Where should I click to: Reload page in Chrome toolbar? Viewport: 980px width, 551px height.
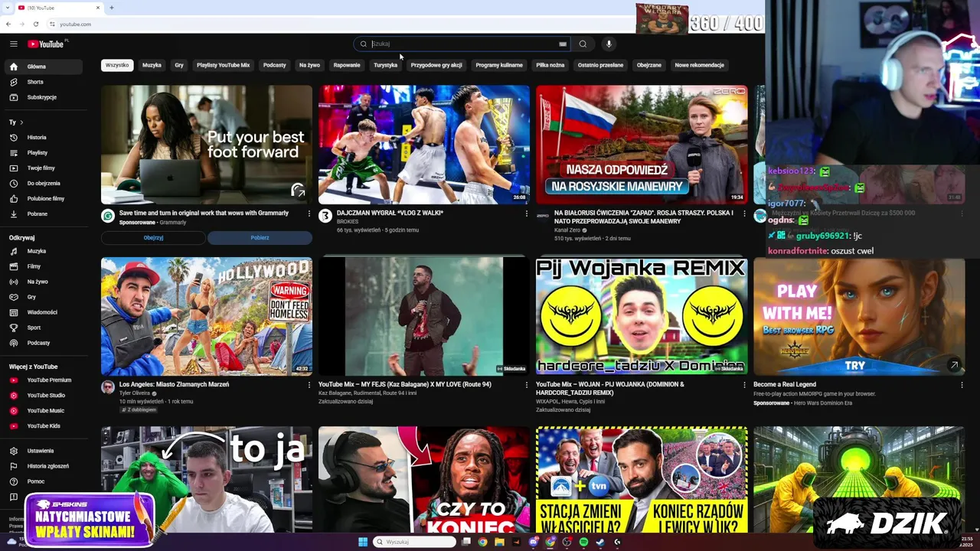pos(36,24)
